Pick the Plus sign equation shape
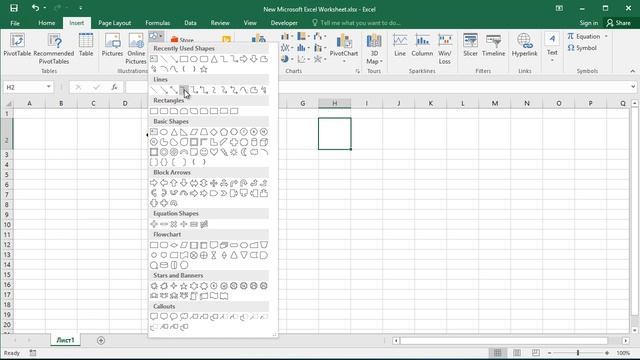This screenshot has height=360, width=640. coord(154,224)
